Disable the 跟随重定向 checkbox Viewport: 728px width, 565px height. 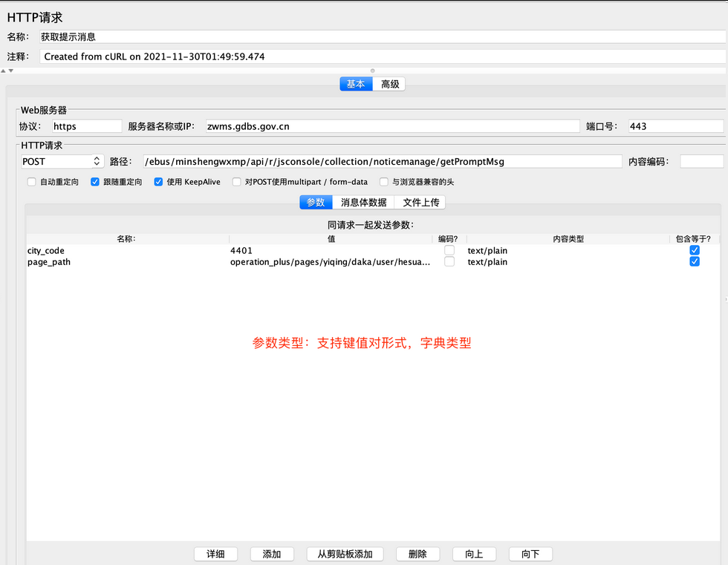(95, 181)
